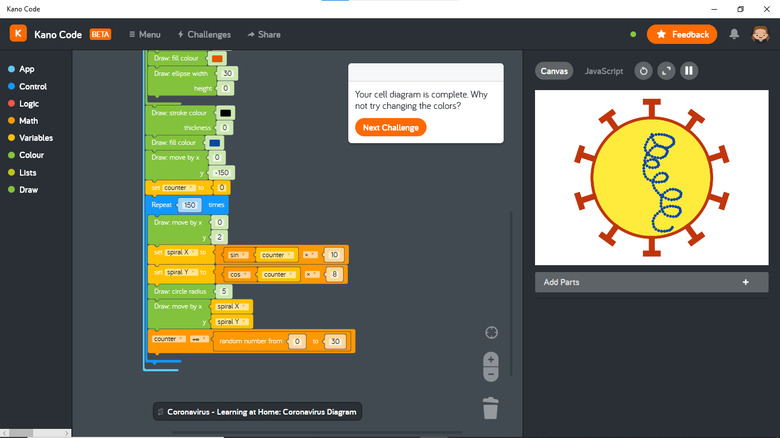Open the cos function dropdown

point(239,274)
